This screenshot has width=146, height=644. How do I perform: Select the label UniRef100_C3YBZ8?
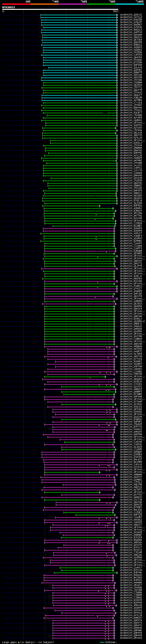click(131, 223)
